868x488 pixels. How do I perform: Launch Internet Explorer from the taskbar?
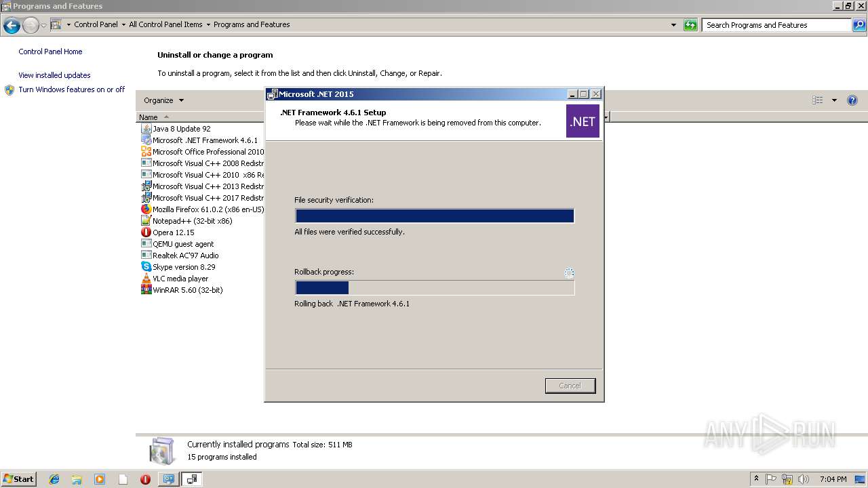point(54,479)
